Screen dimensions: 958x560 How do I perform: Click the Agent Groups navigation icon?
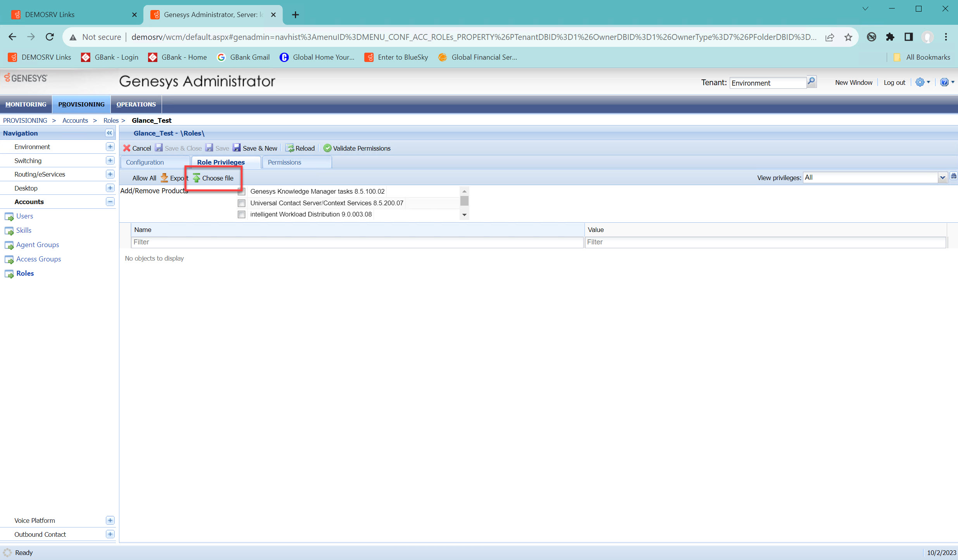9,245
